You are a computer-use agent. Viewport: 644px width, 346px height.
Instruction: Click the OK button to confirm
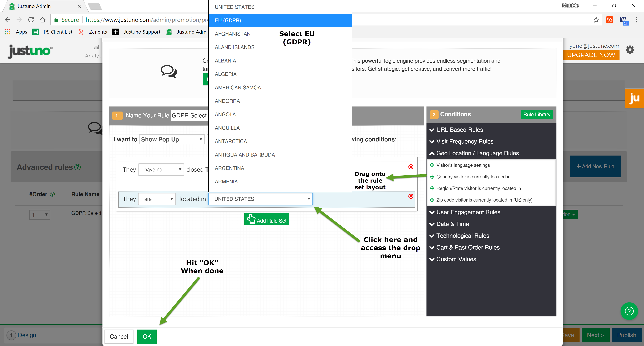tap(147, 337)
